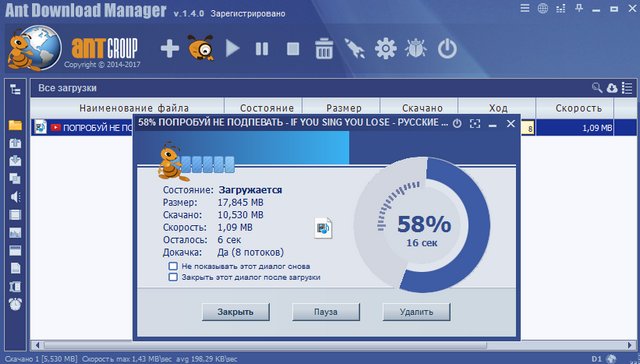
Task: Pin window with the pushpin icon
Action: (x=579, y=8)
